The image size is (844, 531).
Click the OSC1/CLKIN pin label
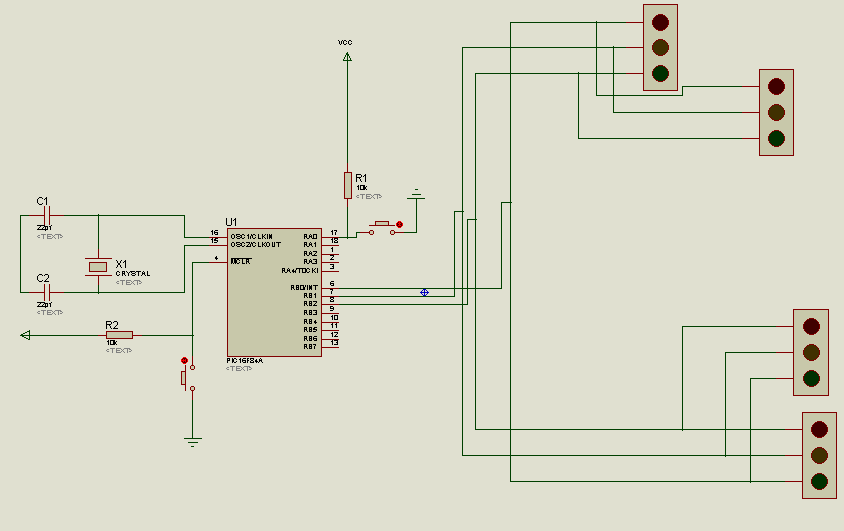[x=251, y=236]
